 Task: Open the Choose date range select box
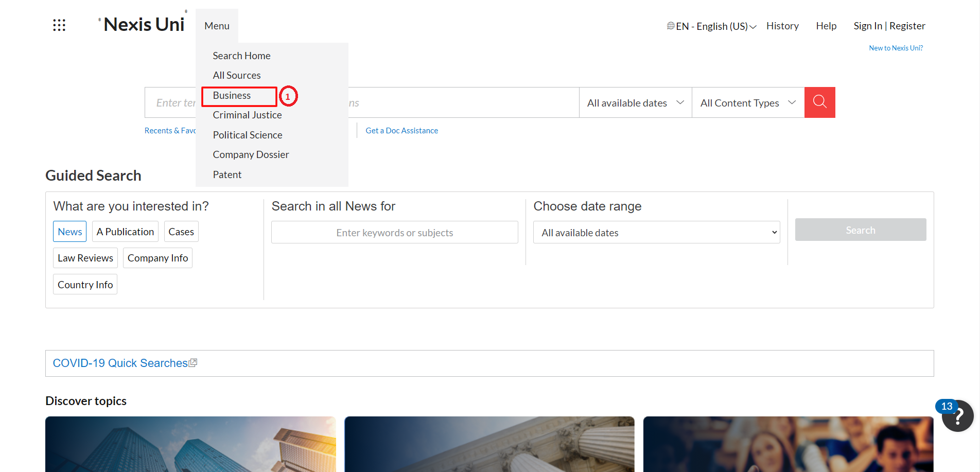656,232
